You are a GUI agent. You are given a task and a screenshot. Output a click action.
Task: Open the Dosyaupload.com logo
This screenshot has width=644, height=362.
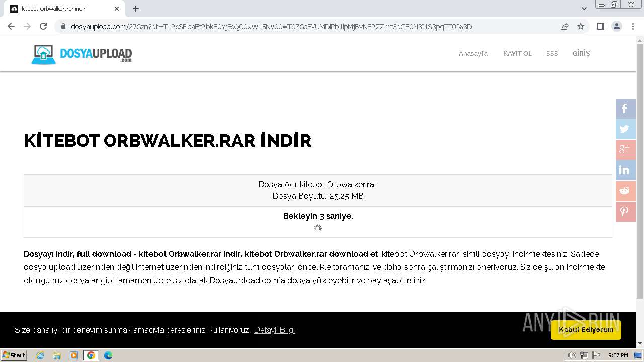click(82, 54)
